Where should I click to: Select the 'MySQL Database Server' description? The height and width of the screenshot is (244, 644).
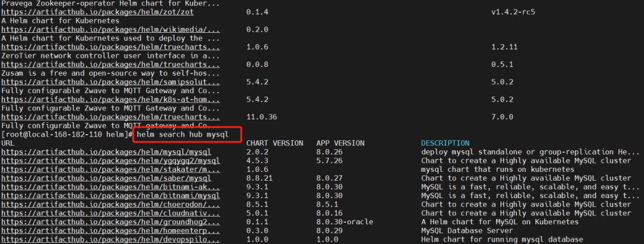(x=467, y=231)
